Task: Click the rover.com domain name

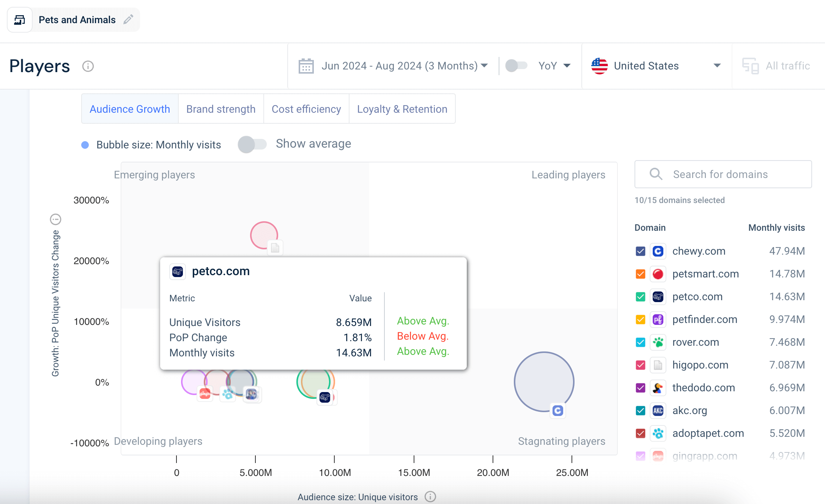Action: coord(696,342)
